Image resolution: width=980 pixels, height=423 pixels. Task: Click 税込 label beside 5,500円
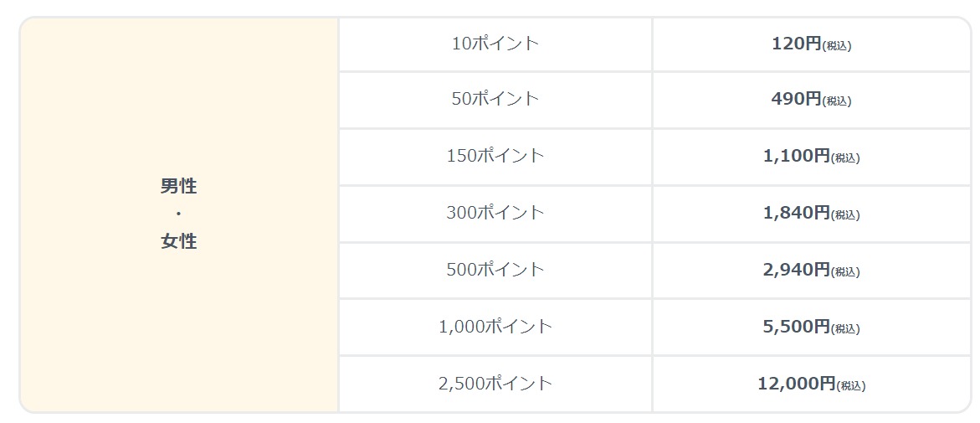coord(845,328)
